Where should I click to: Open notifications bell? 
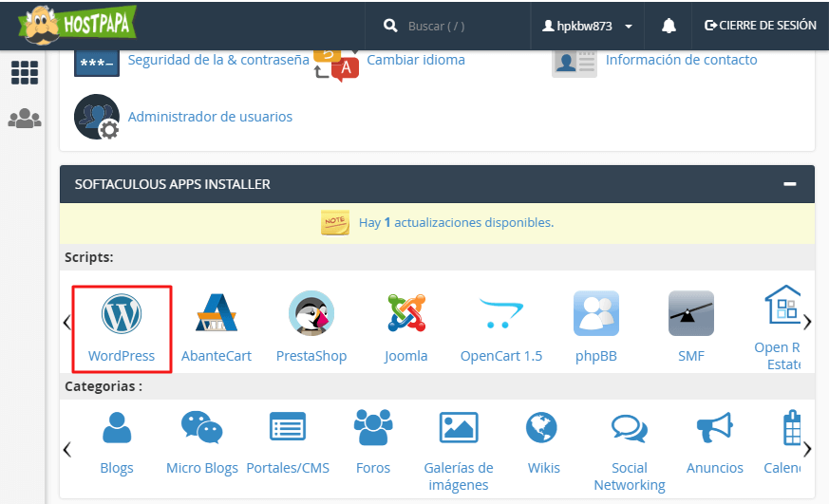tap(669, 26)
